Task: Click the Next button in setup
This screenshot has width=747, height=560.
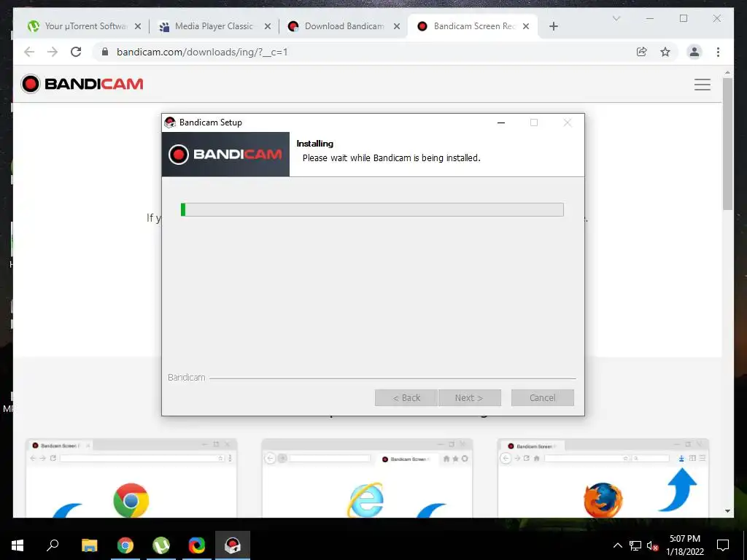Action: pos(469,397)
